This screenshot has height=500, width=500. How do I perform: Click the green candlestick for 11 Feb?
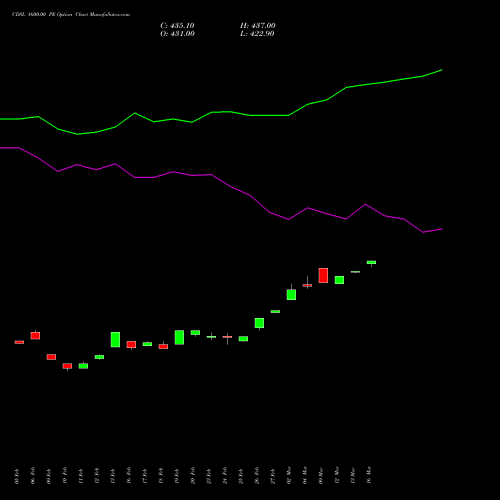click(83, 366)
